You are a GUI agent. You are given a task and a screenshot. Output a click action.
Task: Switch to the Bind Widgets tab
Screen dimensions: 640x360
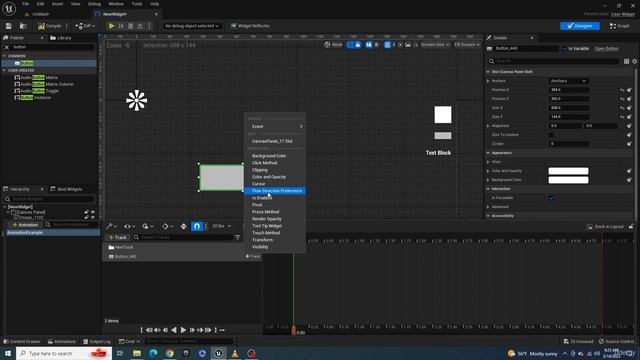tap(67, 189)
